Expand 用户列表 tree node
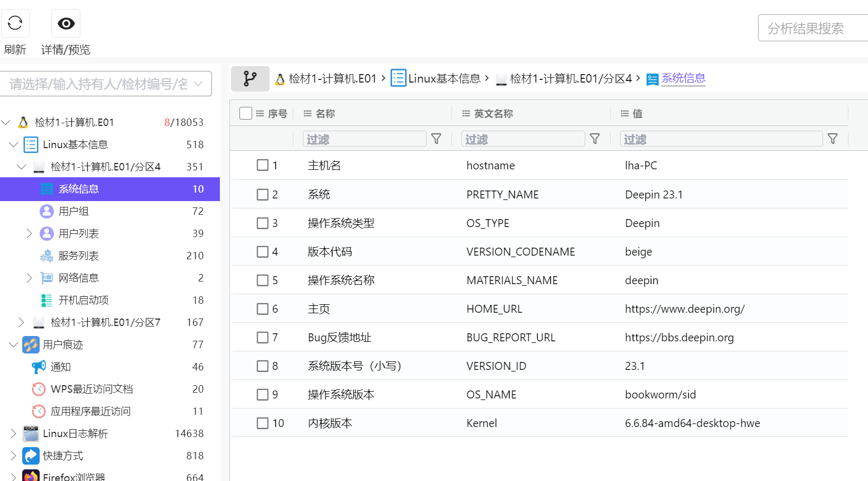868x481 pixels. (x=30, y=233)
